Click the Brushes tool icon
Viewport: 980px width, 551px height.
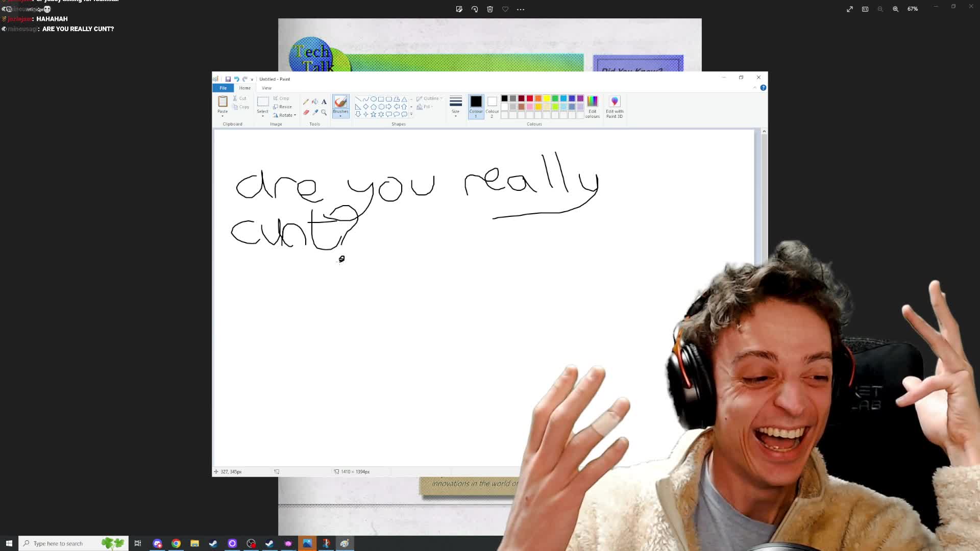click(340, 102)
